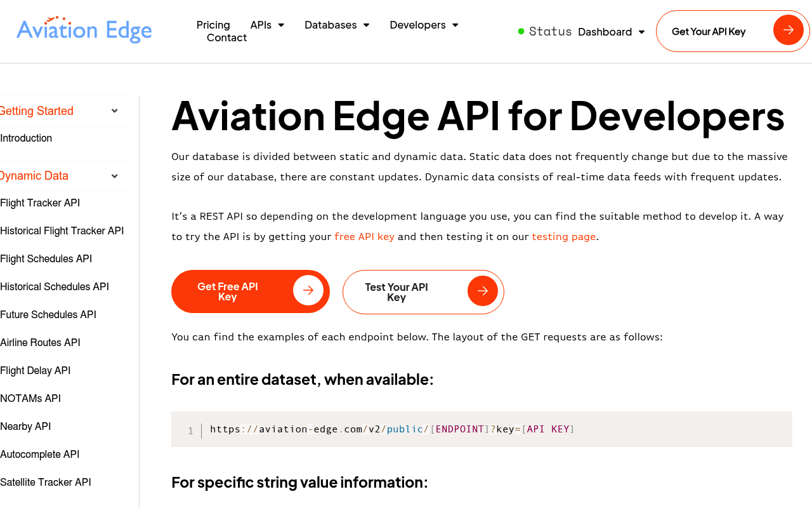Click the arrow circle on Get Free API Key

pyautogui.click(x=308, y=291)
